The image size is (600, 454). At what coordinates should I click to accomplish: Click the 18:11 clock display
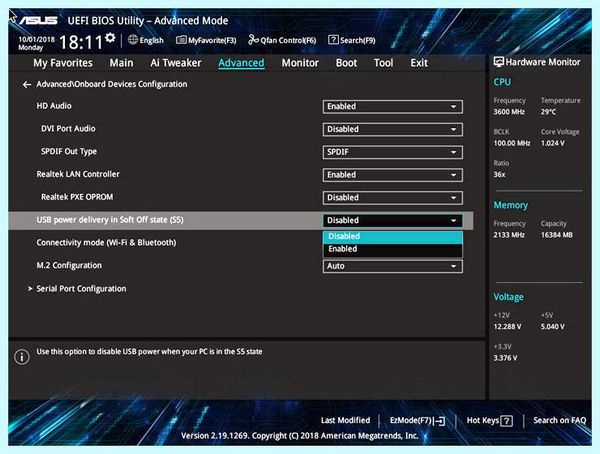click(x=81, y=42)
